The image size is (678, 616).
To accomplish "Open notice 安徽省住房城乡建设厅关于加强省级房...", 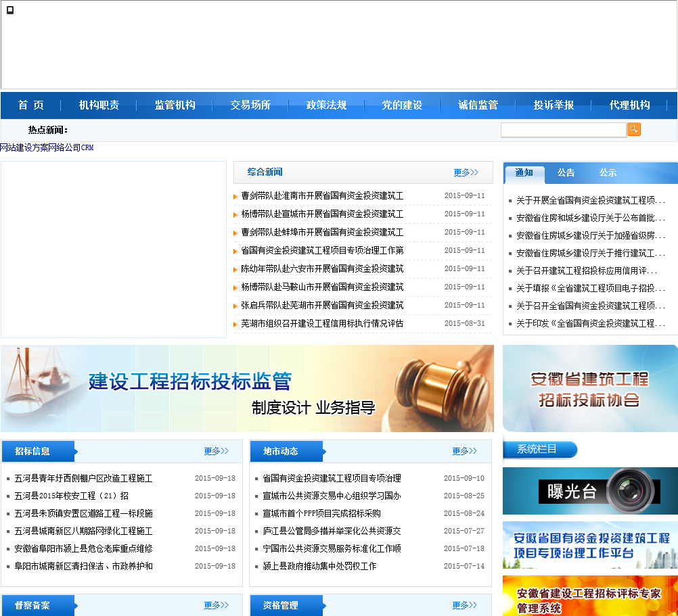I will pos(590,235).
